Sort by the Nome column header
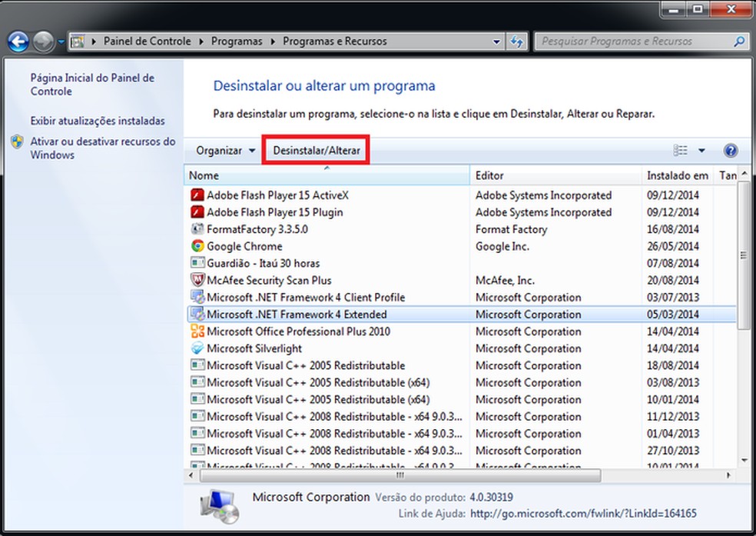 coord(327,175)
